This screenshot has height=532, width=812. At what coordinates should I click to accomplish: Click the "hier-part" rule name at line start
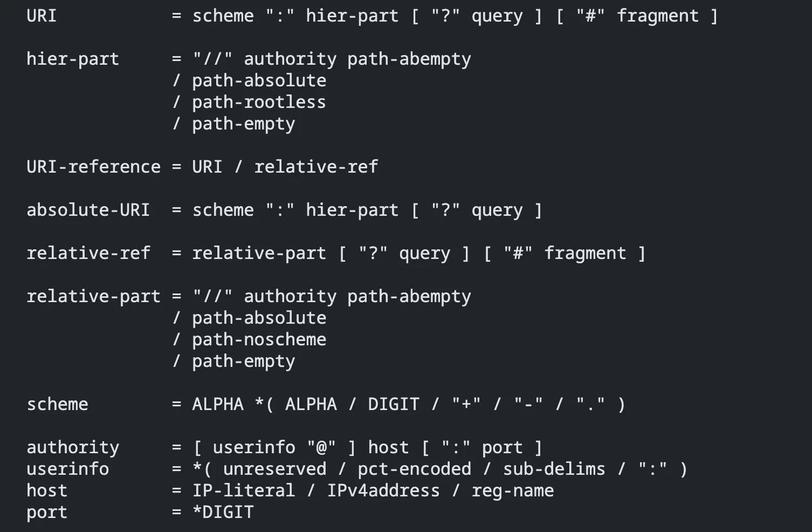[73, 59]
